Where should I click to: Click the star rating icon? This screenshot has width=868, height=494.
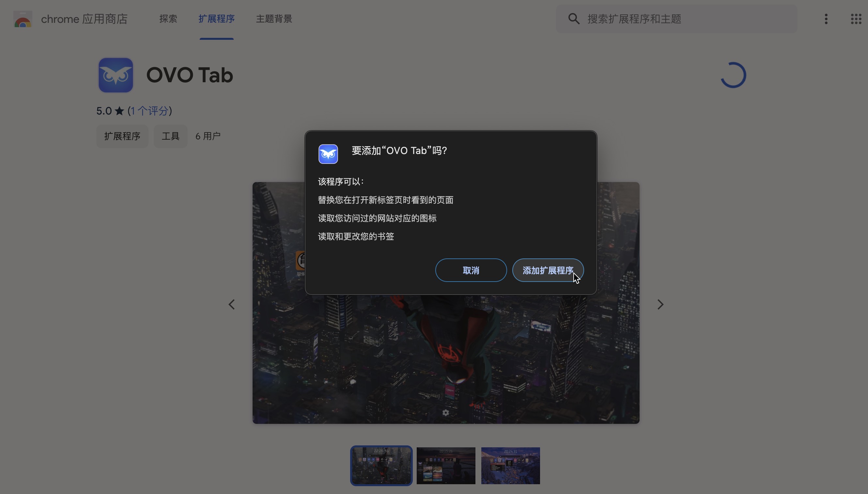coord(119,111)
